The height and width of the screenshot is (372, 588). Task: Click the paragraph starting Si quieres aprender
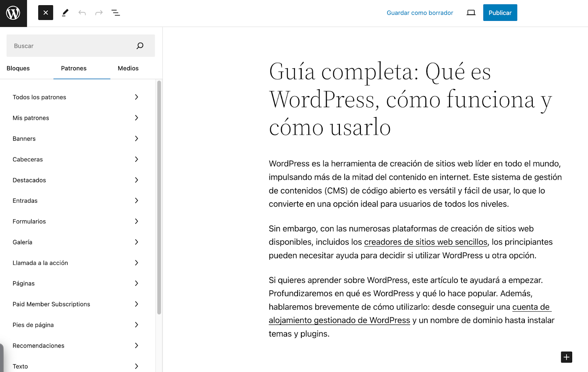click(412, 307)
